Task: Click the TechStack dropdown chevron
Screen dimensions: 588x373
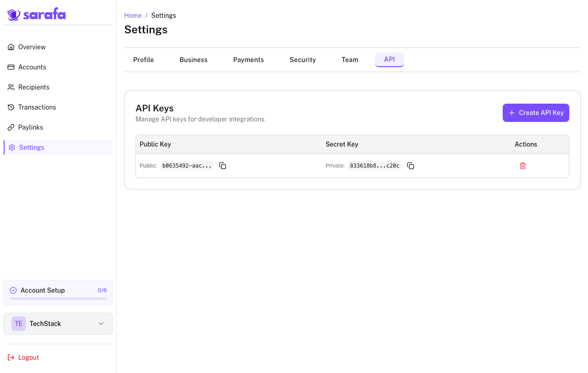Action: tap(101, 324)
